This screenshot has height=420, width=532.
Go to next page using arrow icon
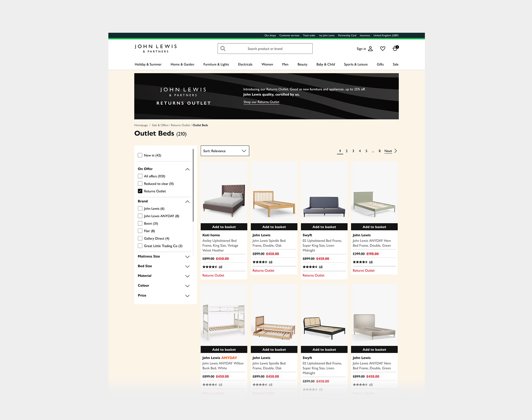click(396, 151)
